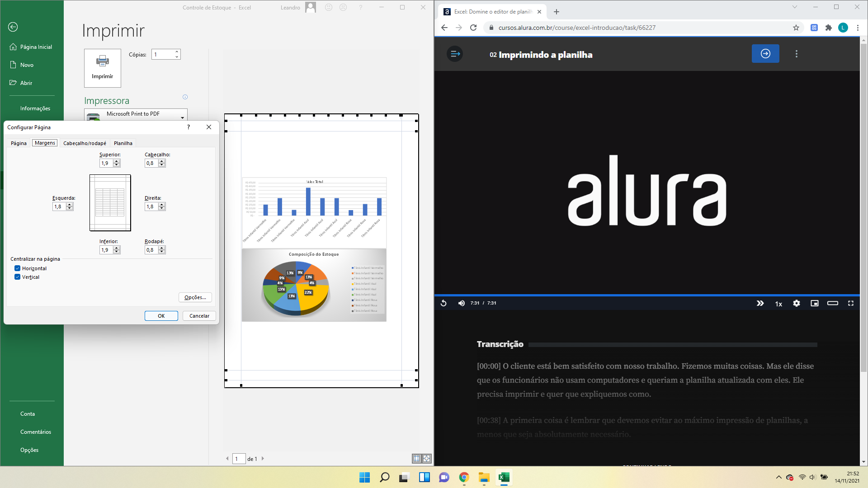868x488 pixels.
Task: Switch to the Cabeçalho/rodapé tab
Action: [x=85, y=143]
